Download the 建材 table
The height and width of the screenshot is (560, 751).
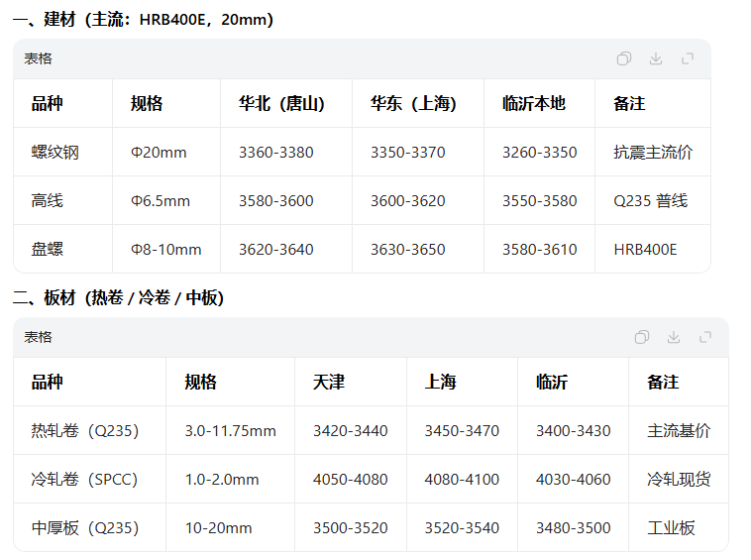(656, 58)
